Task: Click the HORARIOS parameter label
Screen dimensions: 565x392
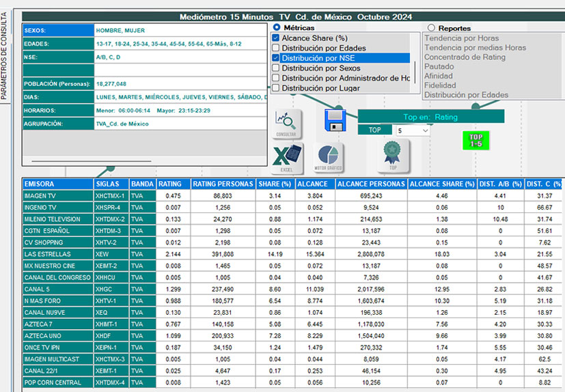Action: point(58,111)
